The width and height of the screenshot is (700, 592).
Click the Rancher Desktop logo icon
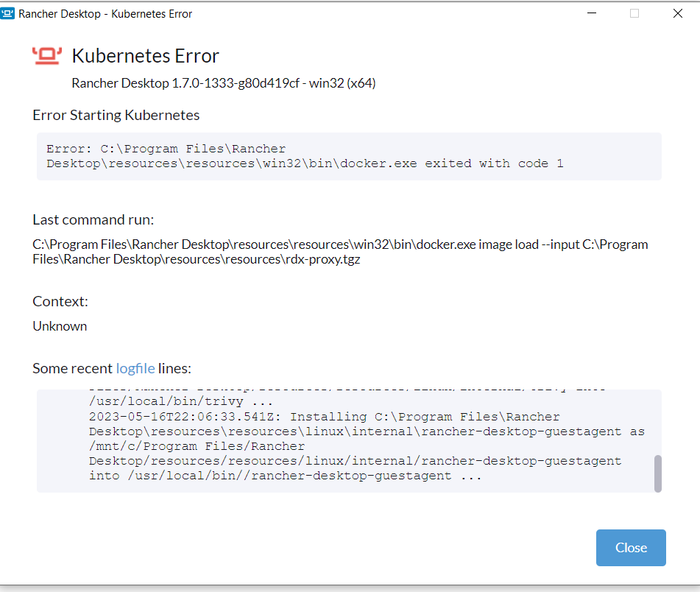(46, 55)
